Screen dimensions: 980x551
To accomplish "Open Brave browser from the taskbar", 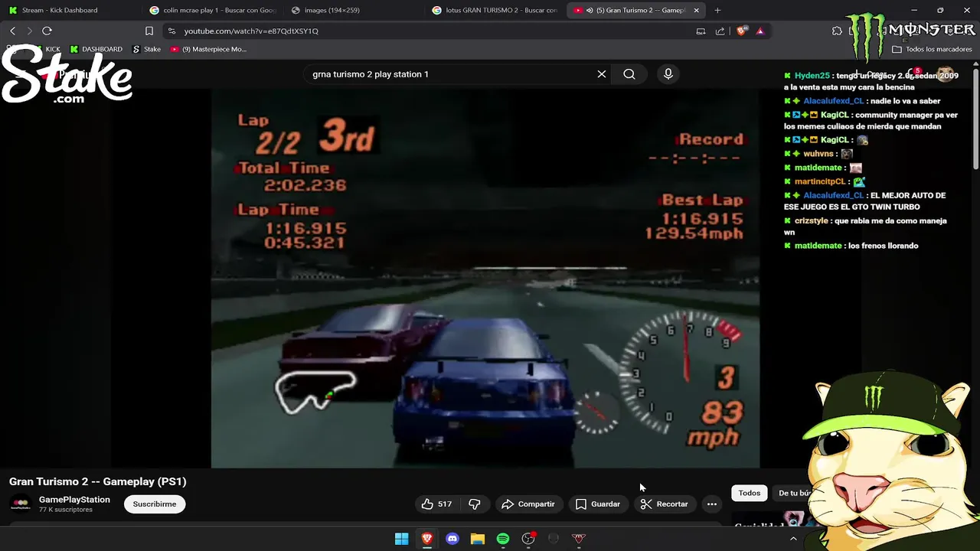I will (427, 539).
